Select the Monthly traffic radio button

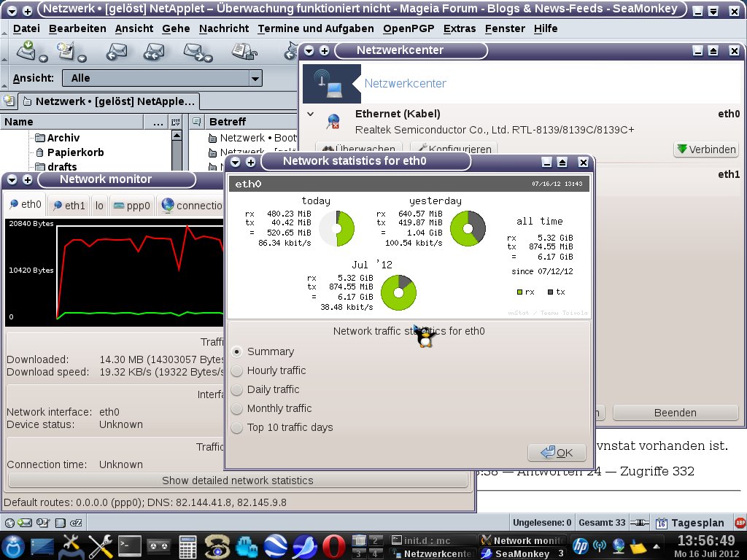pos(237,408)
